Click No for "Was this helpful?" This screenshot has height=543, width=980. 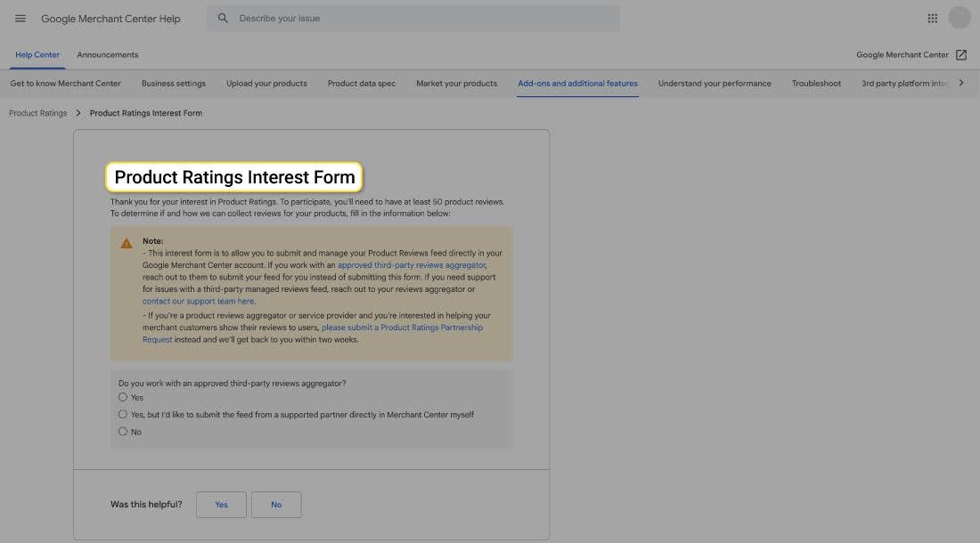point(276,505)
